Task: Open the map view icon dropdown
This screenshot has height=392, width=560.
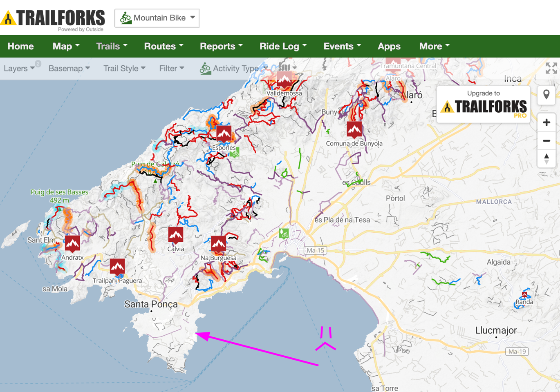Action: pyautogui.click(x=288, y=67)
